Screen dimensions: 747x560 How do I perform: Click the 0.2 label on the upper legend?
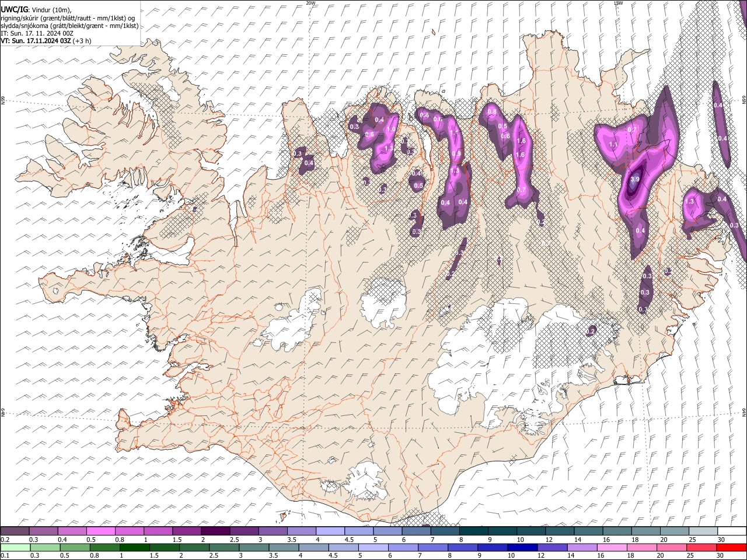coord(5,540)
